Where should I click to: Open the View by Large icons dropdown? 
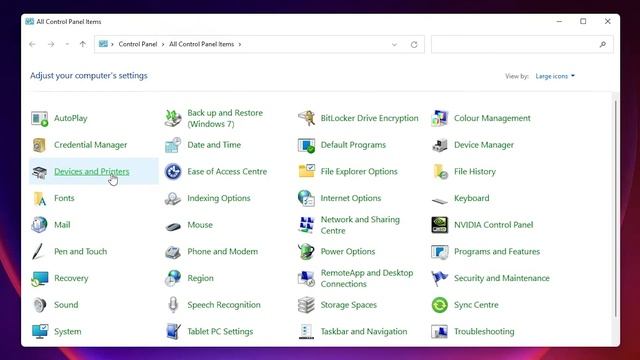555,76
